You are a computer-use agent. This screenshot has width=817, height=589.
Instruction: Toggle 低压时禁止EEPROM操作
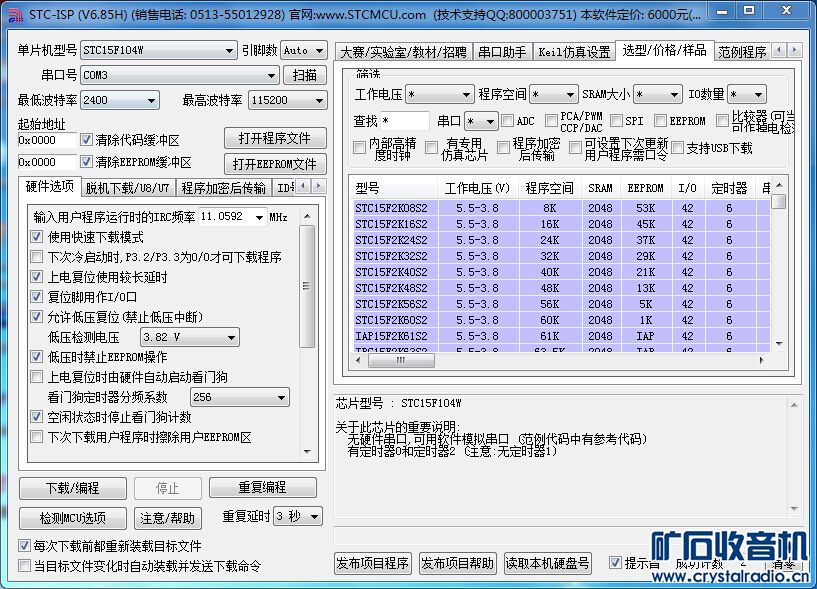(36, 357)
